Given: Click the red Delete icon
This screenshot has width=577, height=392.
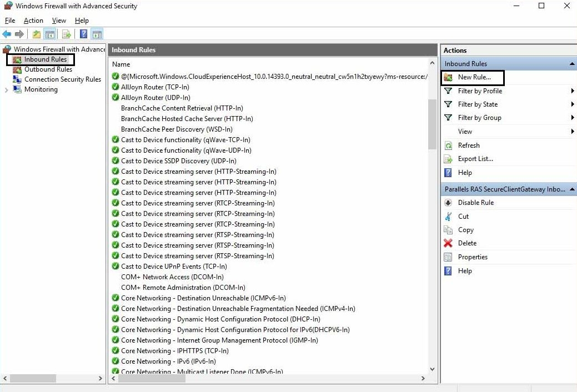Looking at the screenshot, I should (448, 243).
